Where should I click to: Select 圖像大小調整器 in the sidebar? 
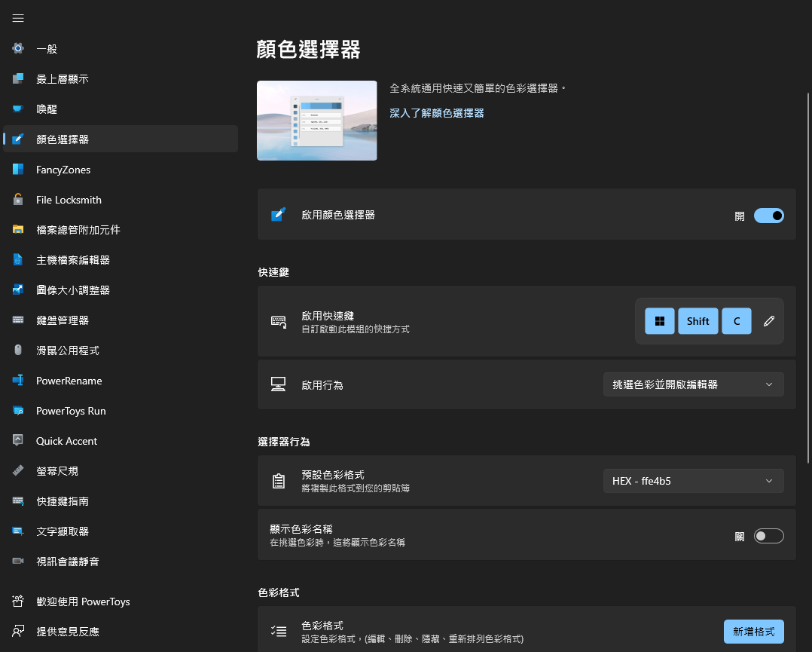(x=80, y=289)
